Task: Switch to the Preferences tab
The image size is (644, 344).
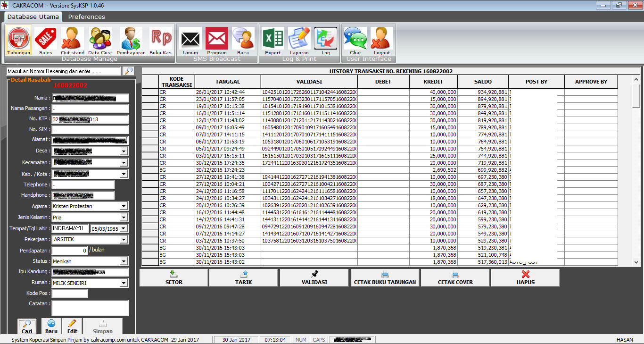Action: tap(87, 17)
